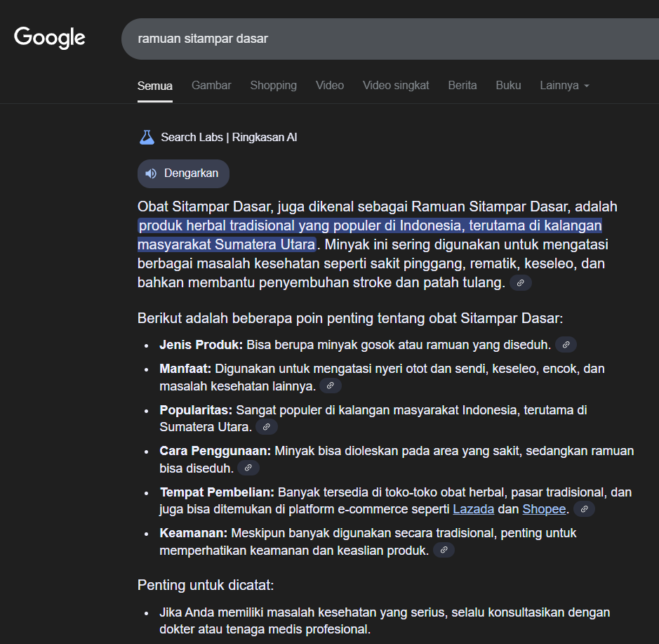Open the Shopping tab

[x=273, y=86]
